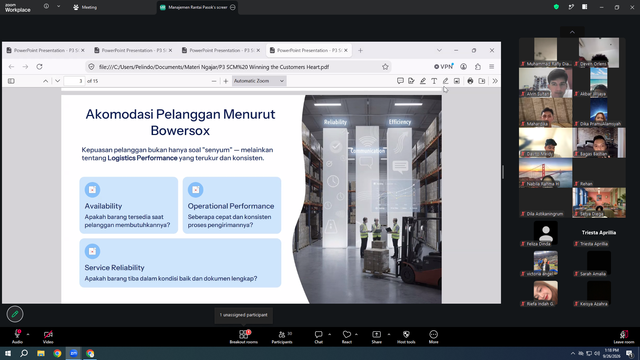Screen dimensions: 640x360
Task: Click the browser back arrow
Action: coord(11,67)
